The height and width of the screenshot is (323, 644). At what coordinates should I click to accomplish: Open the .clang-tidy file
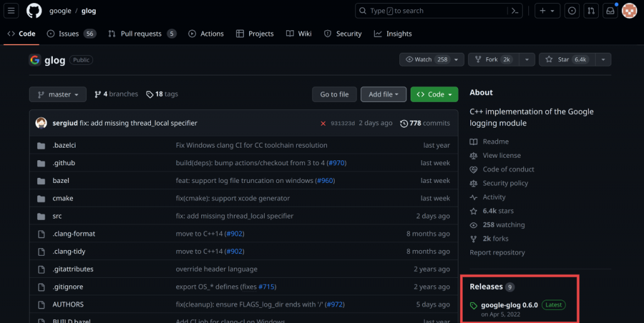[69, 251]
